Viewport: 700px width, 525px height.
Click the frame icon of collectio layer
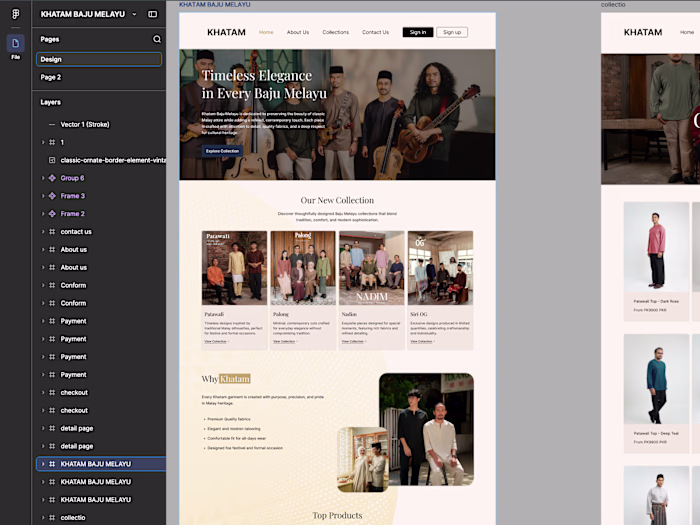click(x=52, y=518)
